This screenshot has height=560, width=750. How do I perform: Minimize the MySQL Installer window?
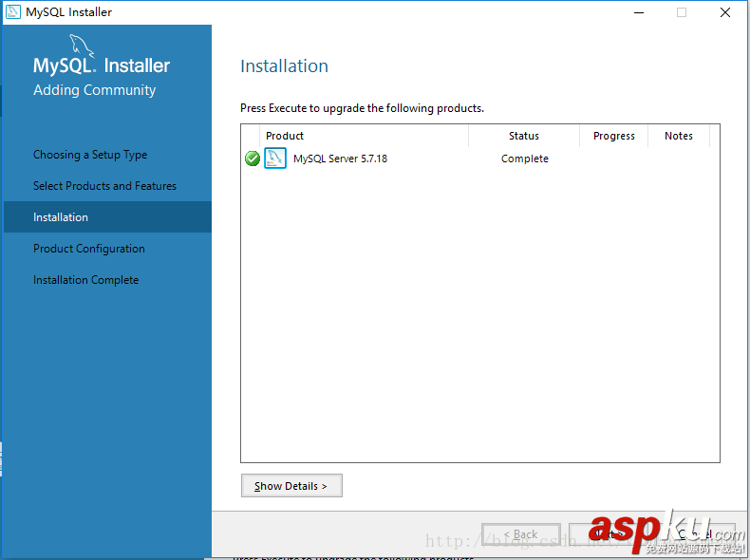[x=639, y=12]
